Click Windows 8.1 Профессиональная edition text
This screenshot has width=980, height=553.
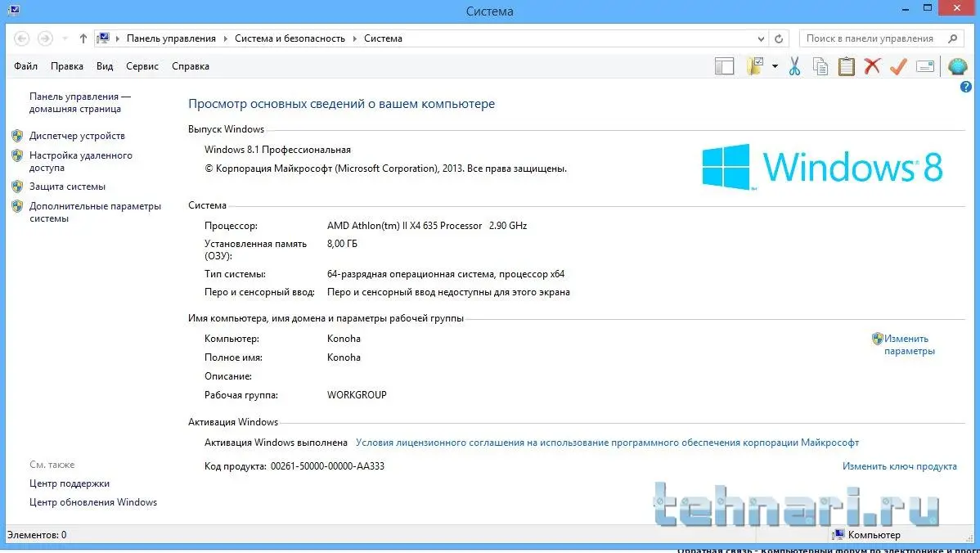pos(277,150)
